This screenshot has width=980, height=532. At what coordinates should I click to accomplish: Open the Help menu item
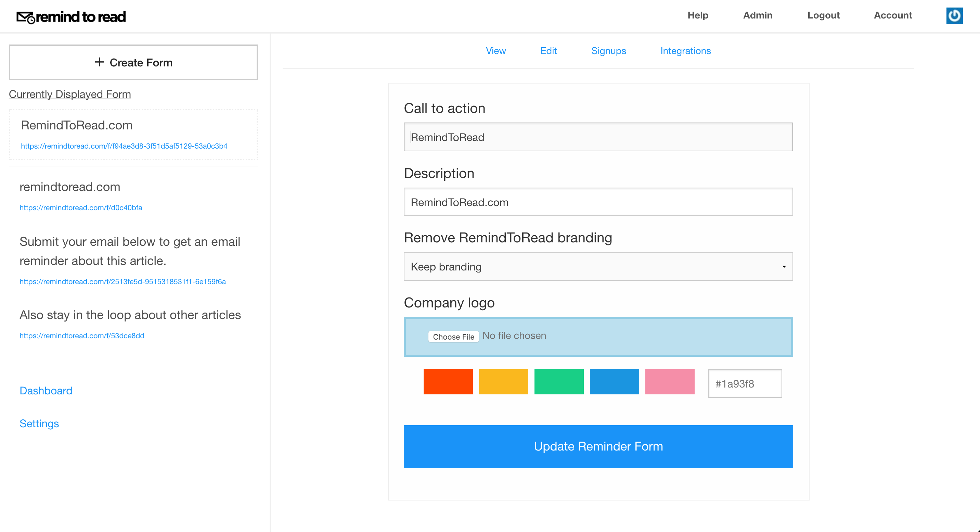(697, 15)
